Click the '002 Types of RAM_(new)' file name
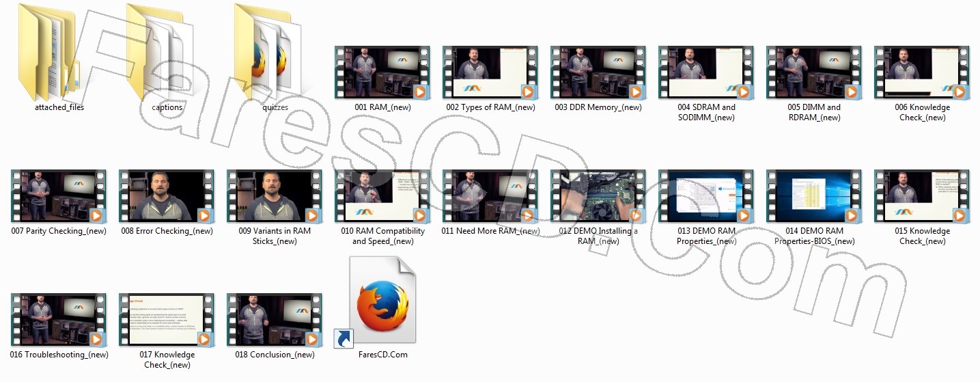 [x=490, y=107]
